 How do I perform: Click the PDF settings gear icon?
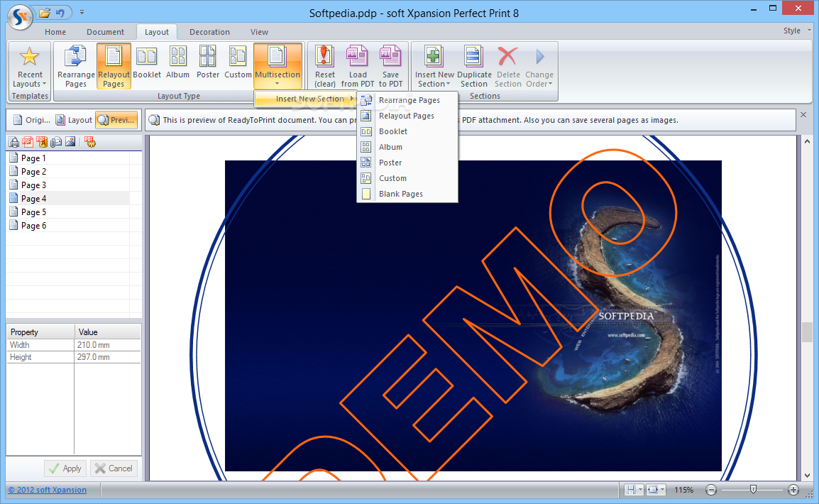90,142
